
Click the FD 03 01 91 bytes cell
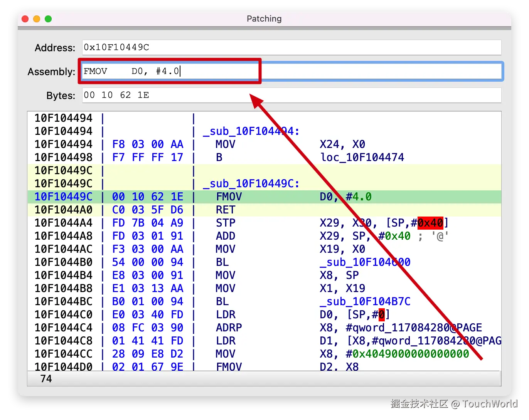pos(148,236)
